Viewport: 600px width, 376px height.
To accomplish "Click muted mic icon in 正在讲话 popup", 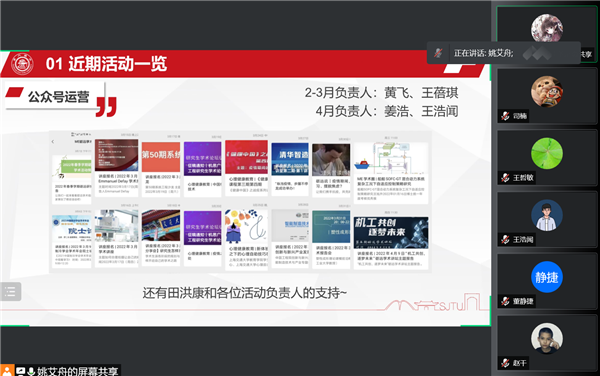I will click(x=439, y=53).
